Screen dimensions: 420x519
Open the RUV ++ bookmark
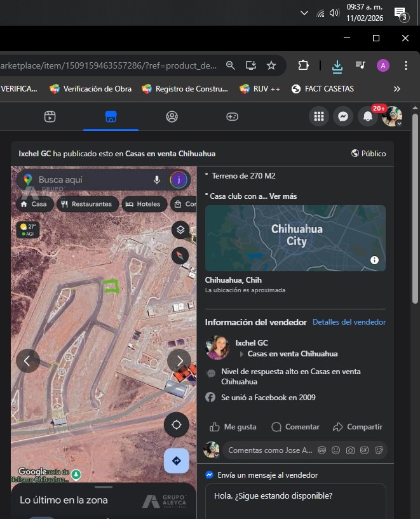click(x=260, y=89)
